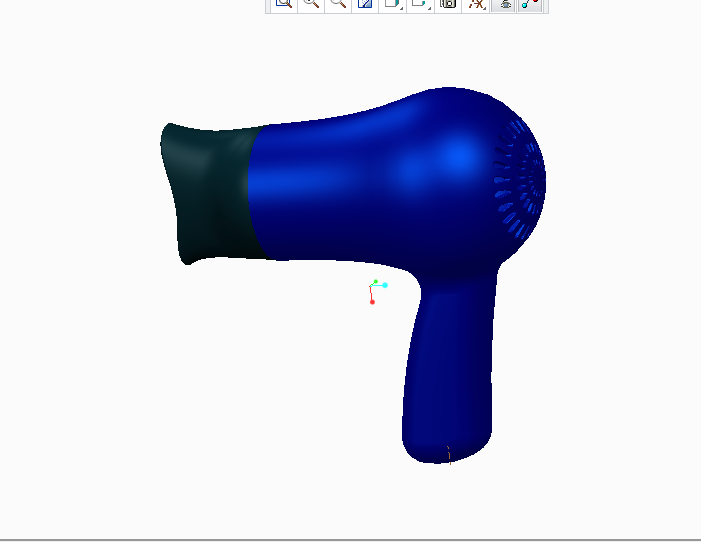Click the coordinate system triad
This screenshot has width=701, height=542.
(378, 292)
